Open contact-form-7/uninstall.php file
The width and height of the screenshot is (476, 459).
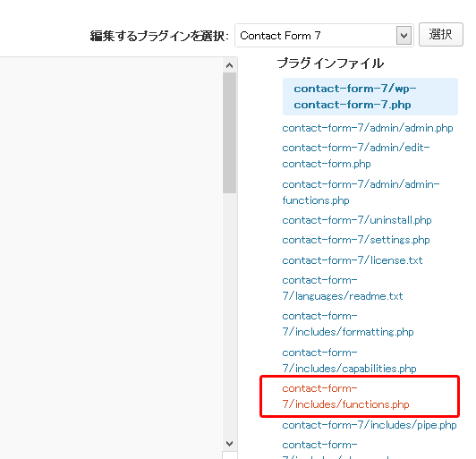point(357,220)
